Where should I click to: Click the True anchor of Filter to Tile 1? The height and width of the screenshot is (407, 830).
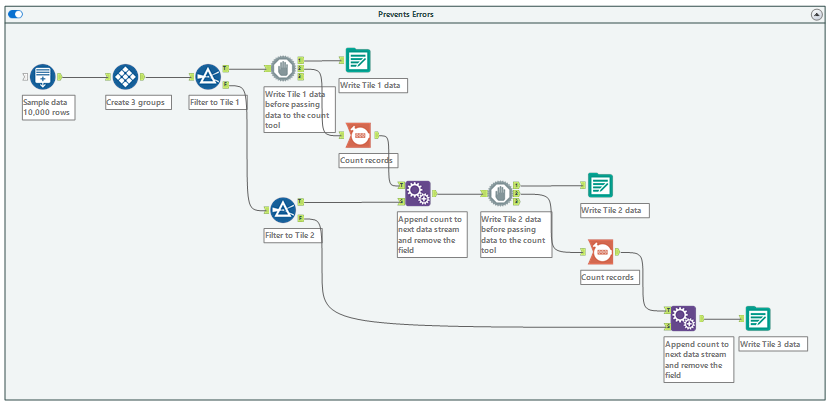pyautogui.click(x=225, y=68)
